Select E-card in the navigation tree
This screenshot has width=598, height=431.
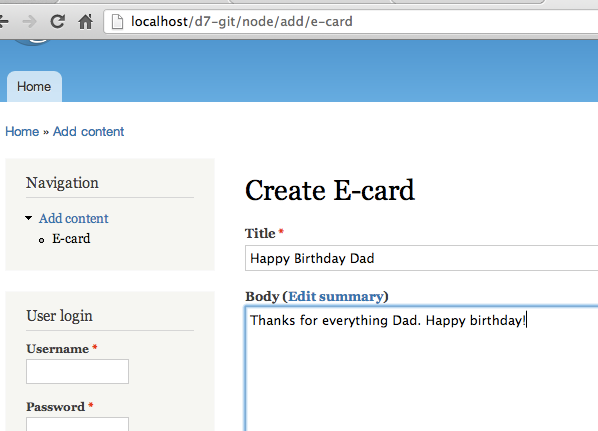point(71,239)
